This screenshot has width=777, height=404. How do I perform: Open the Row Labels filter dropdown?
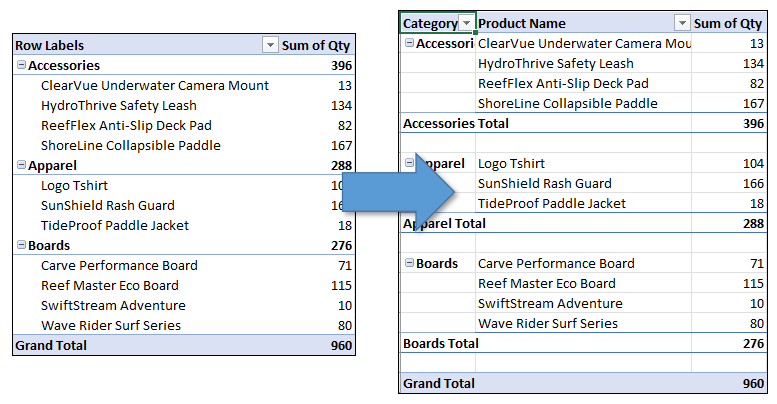[269, 45]
